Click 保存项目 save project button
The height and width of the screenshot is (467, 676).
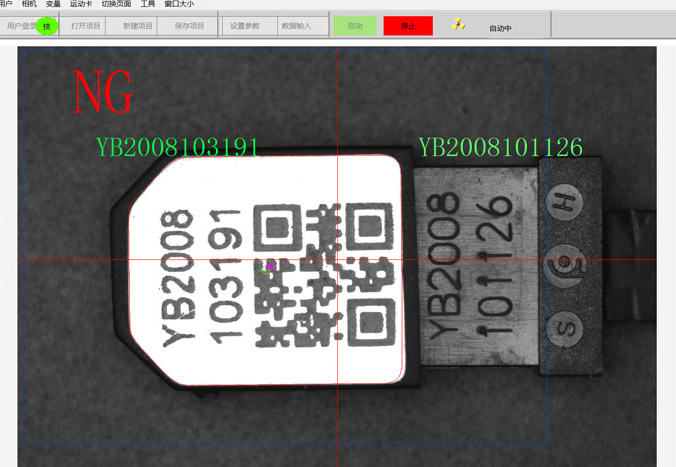189,26
